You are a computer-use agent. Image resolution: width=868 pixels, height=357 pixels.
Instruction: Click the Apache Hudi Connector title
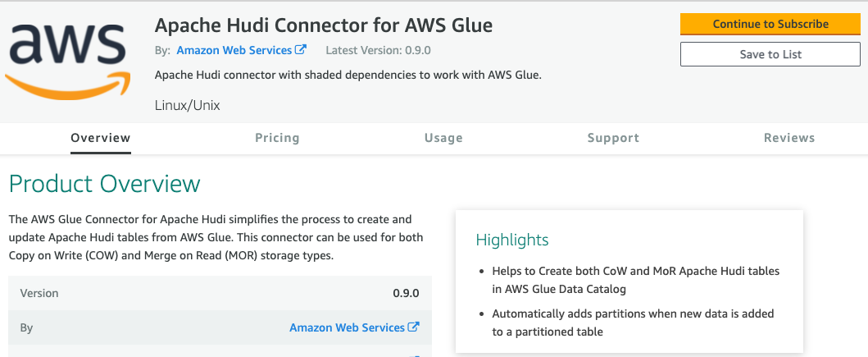pyautogui.click(x=323, y=25)
